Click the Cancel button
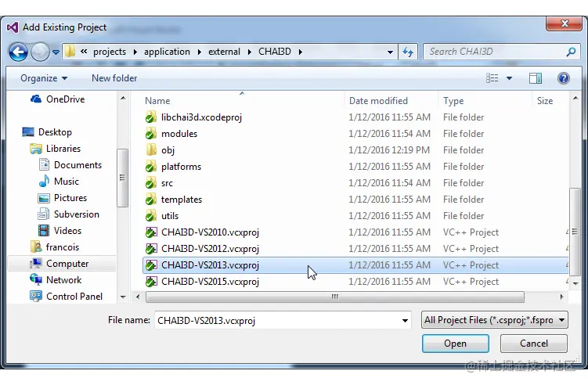This screenshot has width=588, height=385. (x=534, y=344)
